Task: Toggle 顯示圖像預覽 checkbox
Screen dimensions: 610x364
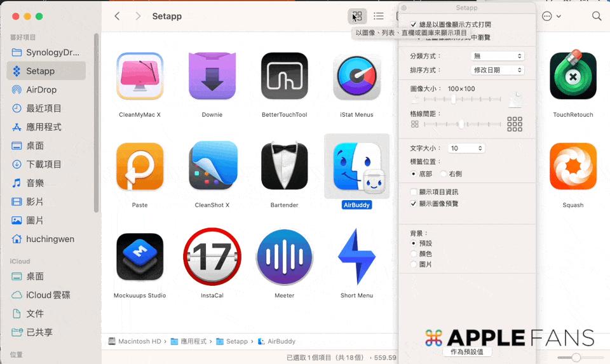Action: tap(413, 203)
